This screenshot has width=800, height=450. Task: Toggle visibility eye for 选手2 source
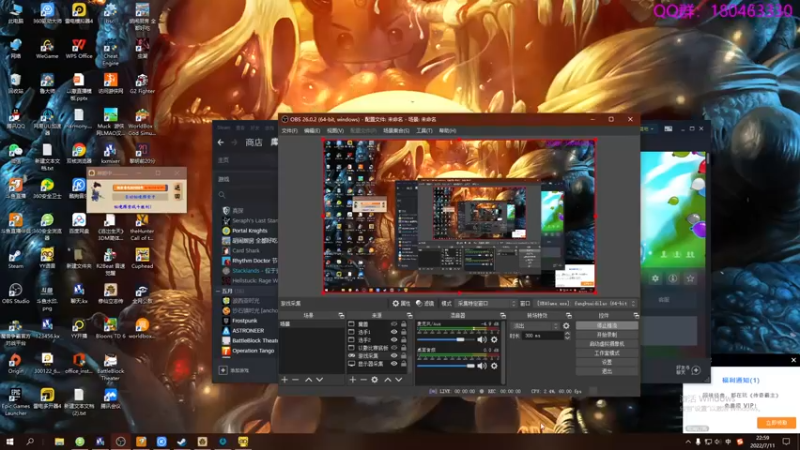pyautogui.click(x=394, y=340)
